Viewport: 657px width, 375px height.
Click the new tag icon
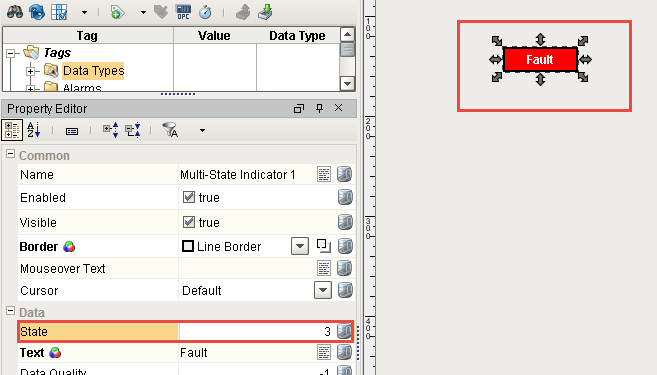(117, 12)
